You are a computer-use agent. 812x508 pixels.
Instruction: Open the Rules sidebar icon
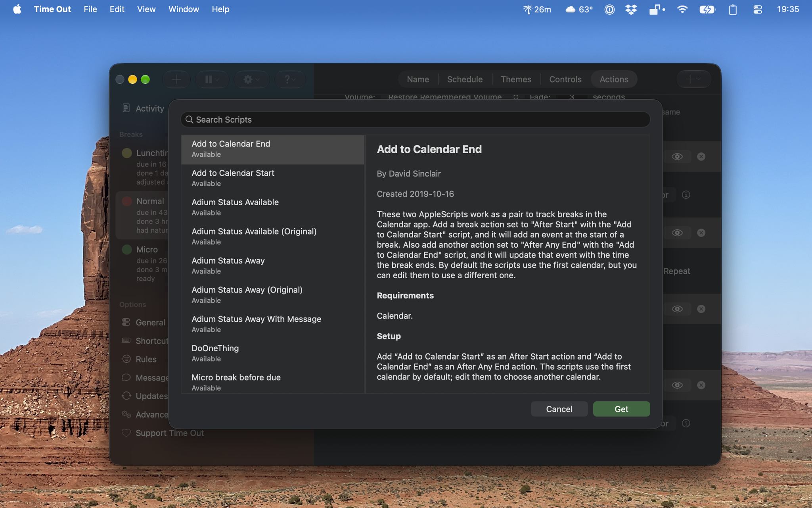coord(126,359)
